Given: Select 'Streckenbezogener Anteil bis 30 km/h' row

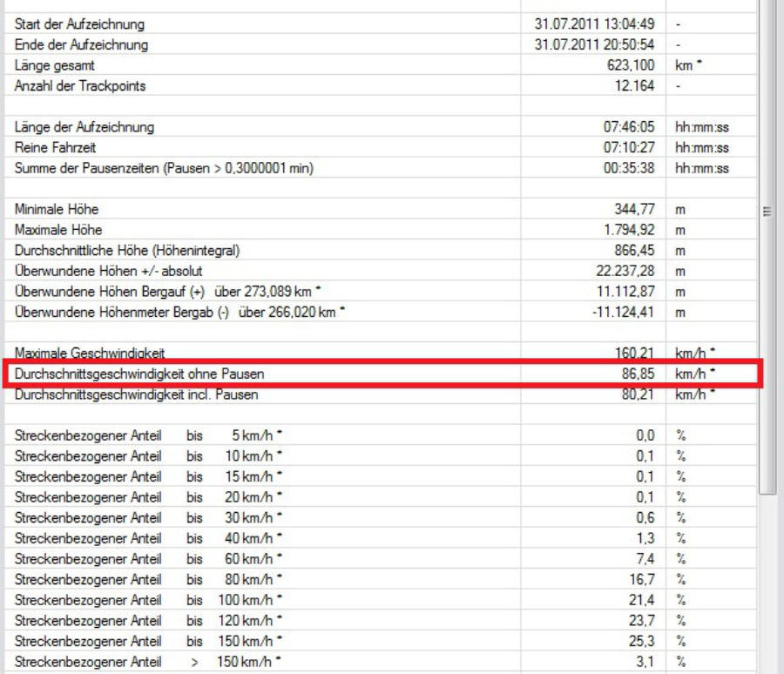Looking at the screenshot, I should tap(381, 517).
